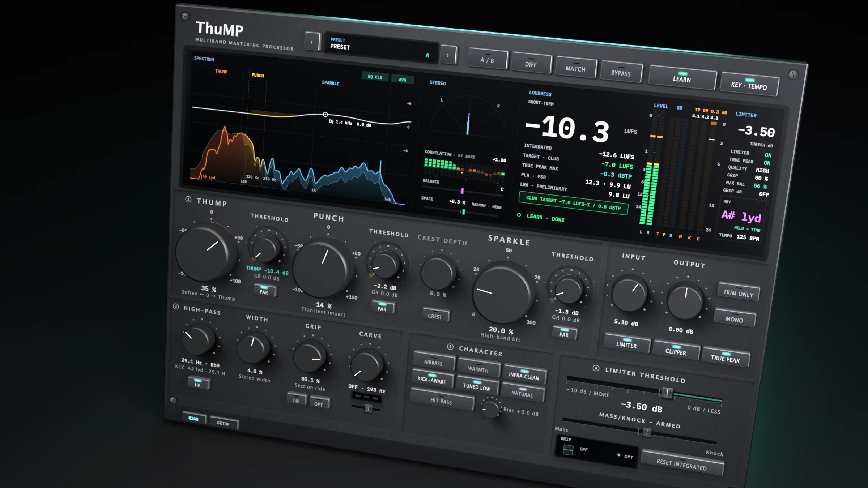Screen dimensions: 868x488
Task: Toggle BYPASS on the plugin
Action: pos(621,72)
